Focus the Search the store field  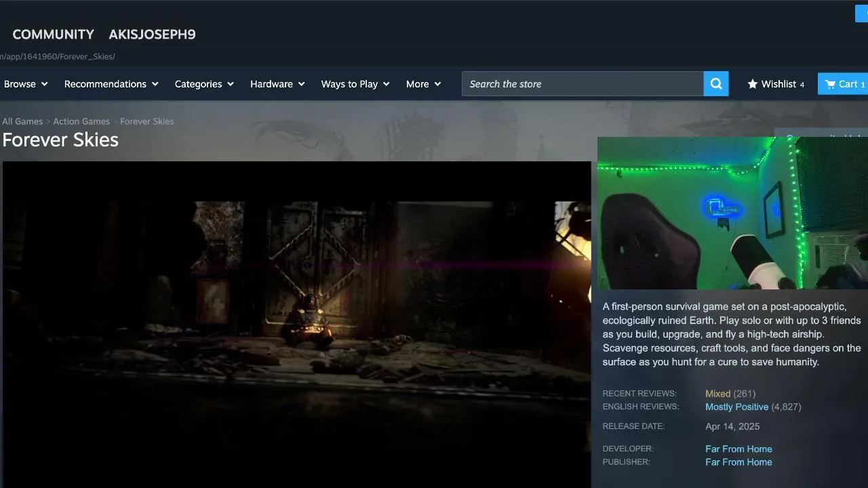coord(583,84)
